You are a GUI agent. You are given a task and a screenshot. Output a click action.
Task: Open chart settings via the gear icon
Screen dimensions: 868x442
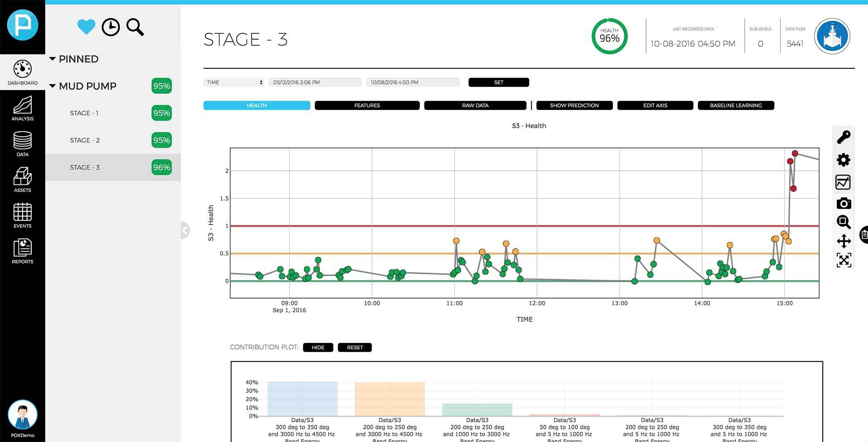(844, 160)
